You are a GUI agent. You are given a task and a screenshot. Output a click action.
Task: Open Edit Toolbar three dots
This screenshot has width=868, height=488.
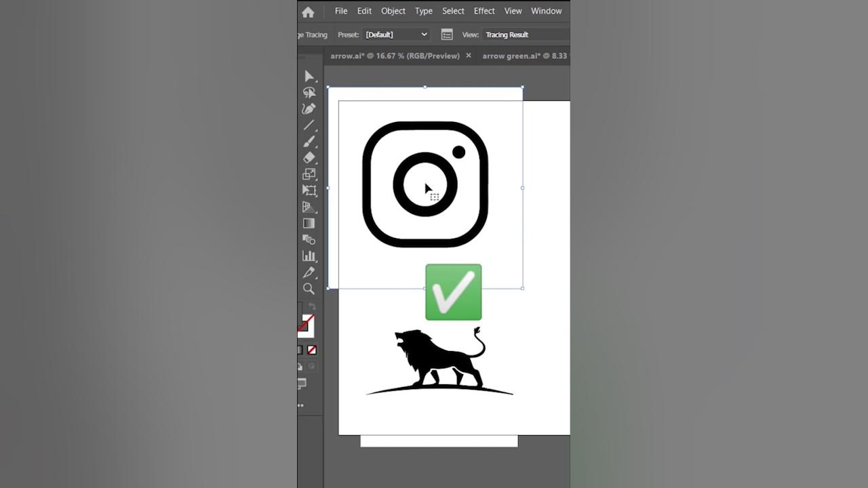(300, 405)
